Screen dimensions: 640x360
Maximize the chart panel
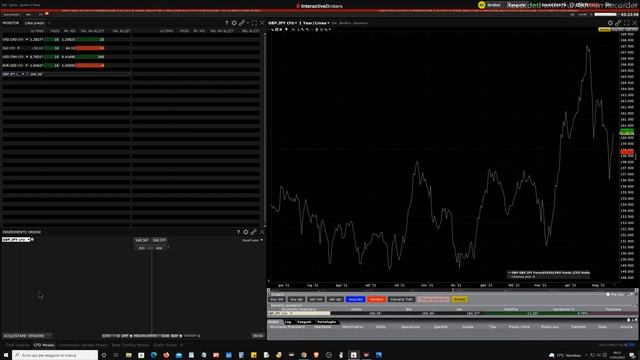(x=627, y=23)
